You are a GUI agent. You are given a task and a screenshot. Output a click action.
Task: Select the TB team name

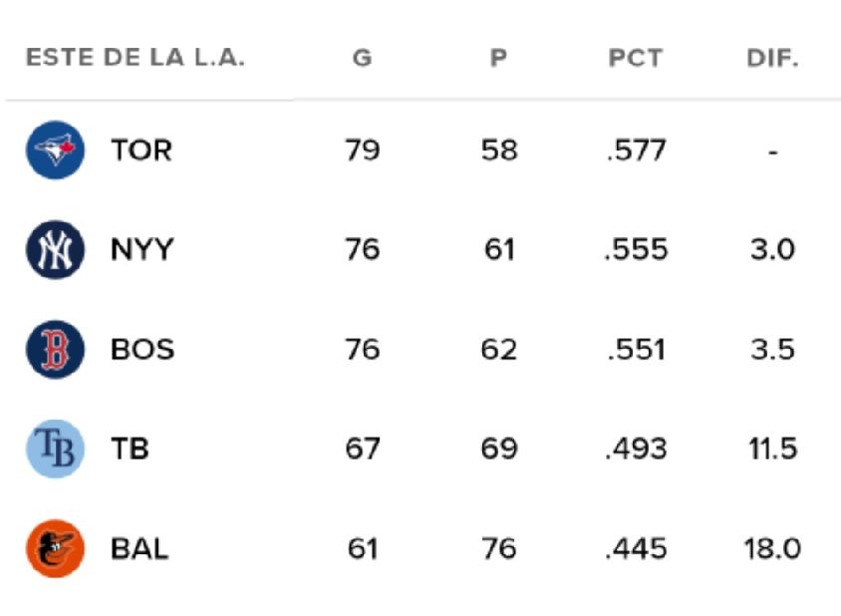(131, 449)
